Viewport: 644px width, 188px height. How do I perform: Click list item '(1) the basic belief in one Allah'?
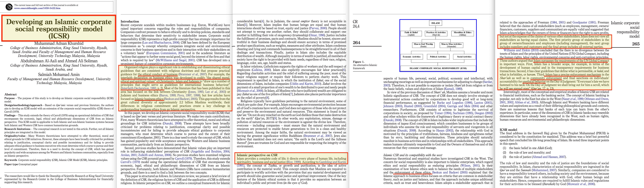tap(528, 148)
